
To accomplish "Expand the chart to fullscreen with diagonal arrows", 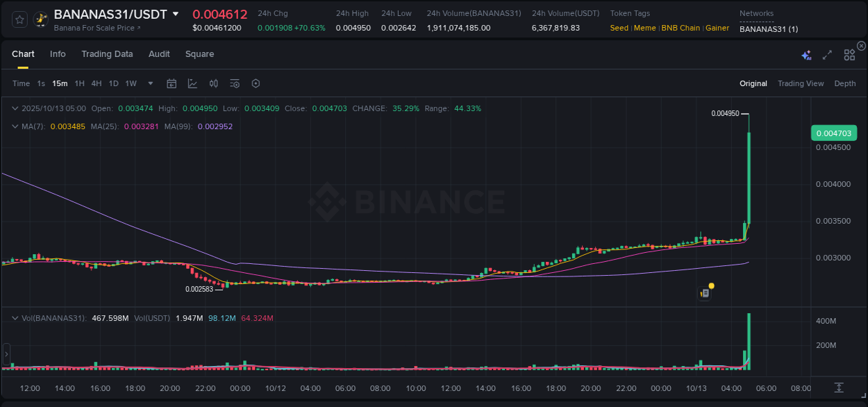I will (x=826, y=54).
